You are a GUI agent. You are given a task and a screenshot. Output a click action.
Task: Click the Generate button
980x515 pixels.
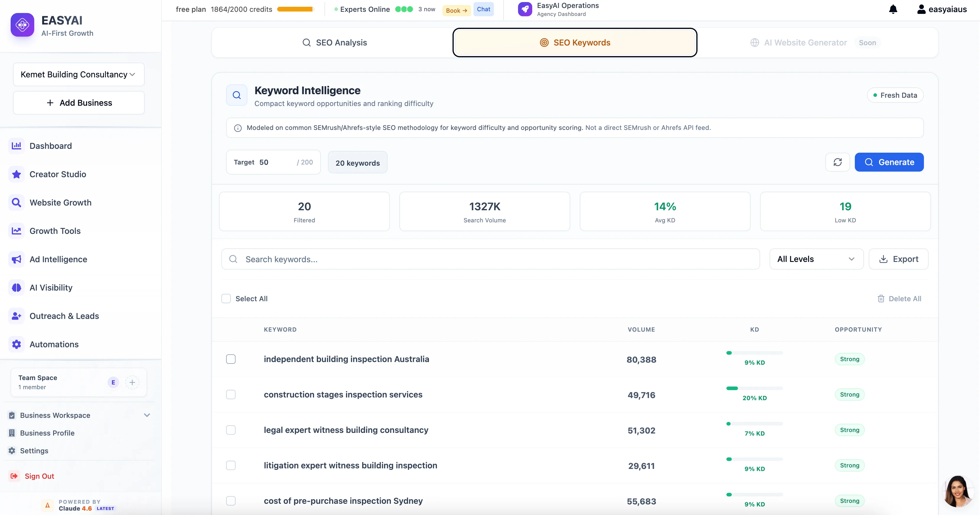pyautogui.click(x=889, y=162)
